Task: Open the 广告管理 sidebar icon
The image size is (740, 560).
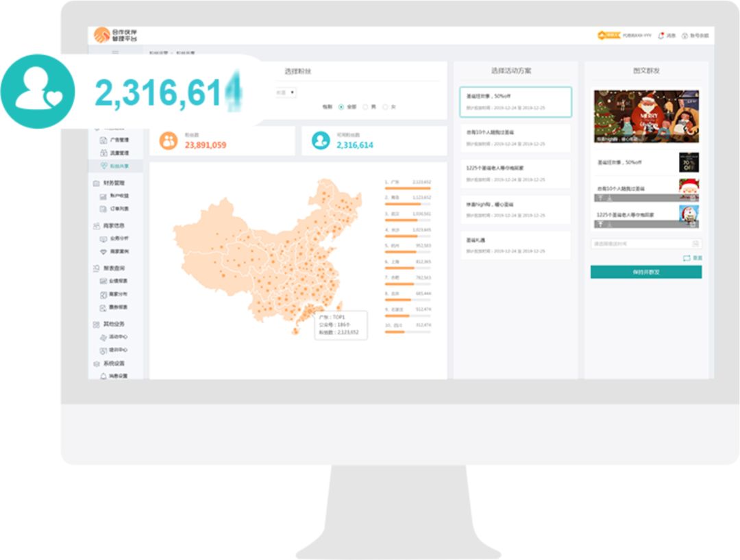Action: pos(103,140)
